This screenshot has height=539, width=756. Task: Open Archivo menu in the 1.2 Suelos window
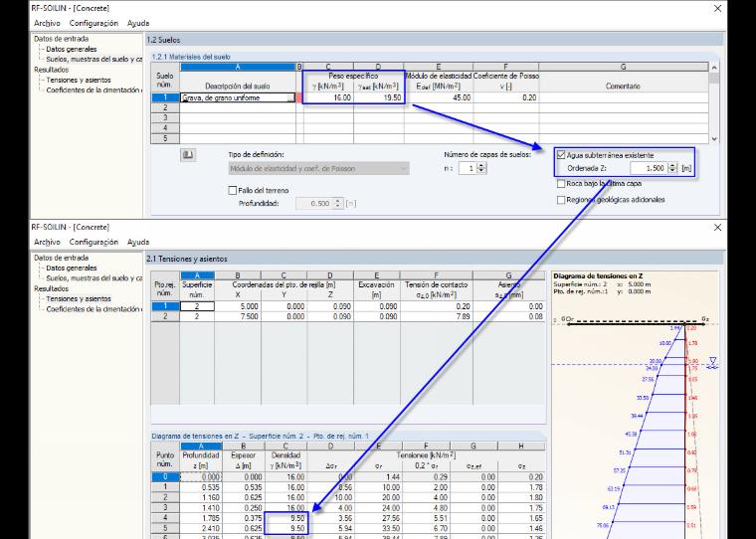[x=47, y=23]
